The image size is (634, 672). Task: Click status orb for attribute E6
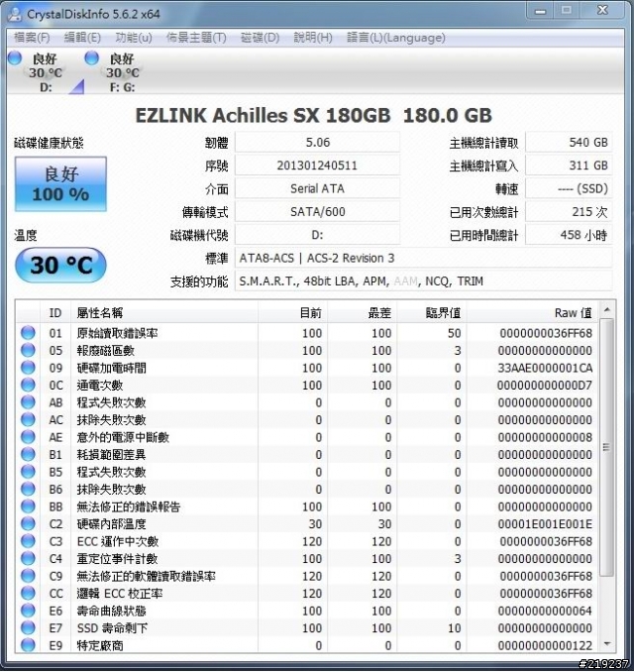(28, 611)
